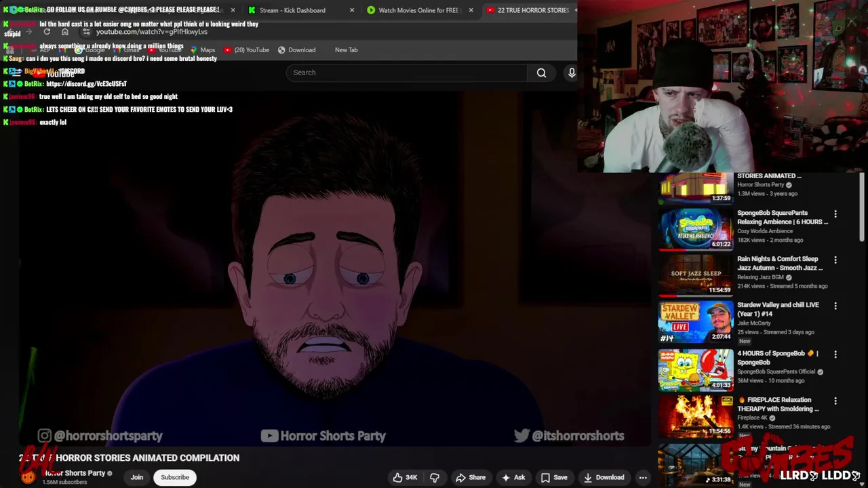Open Stardew Valley LIVE 2:07:44 thumbnail
The image size is (868, 488).
(696, 321)
